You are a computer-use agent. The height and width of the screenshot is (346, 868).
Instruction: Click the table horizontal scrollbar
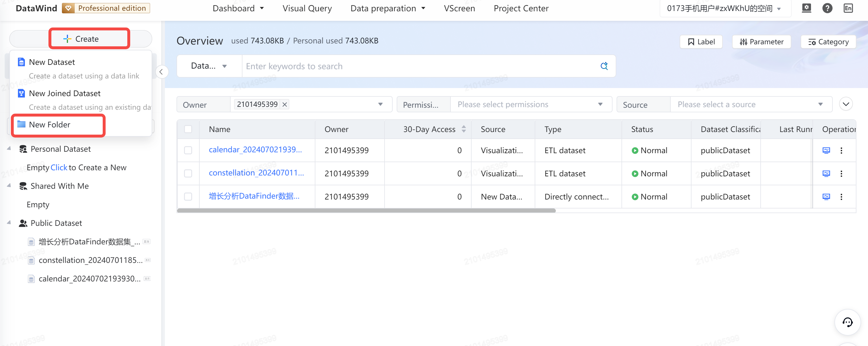point(366,210)
